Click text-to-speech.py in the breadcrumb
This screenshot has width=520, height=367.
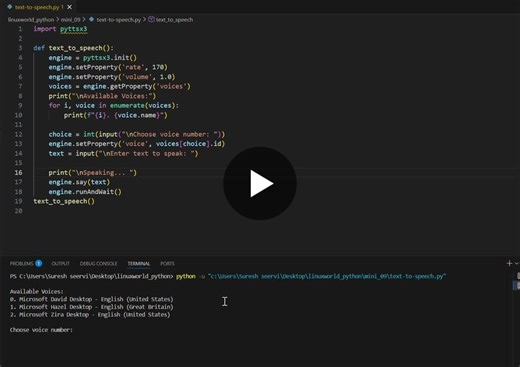point(119,20)
